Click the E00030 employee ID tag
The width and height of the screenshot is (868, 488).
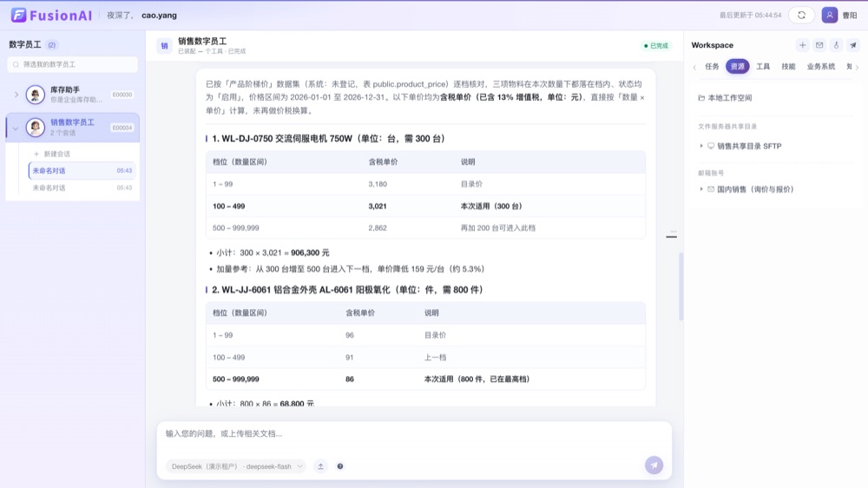point(122,95)
